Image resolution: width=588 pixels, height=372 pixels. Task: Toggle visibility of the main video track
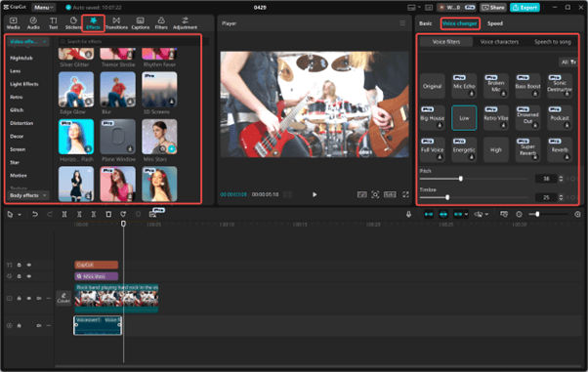pyautogui.click(x=29, y=298)
